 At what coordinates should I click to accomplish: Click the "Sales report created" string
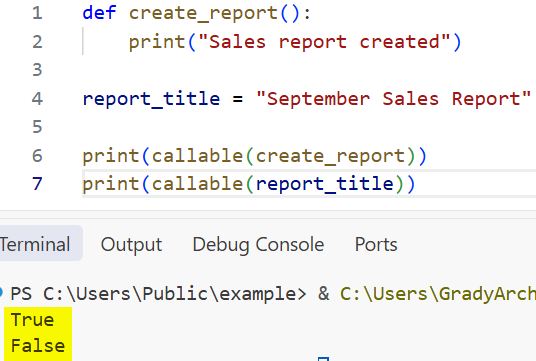(324, 42)
